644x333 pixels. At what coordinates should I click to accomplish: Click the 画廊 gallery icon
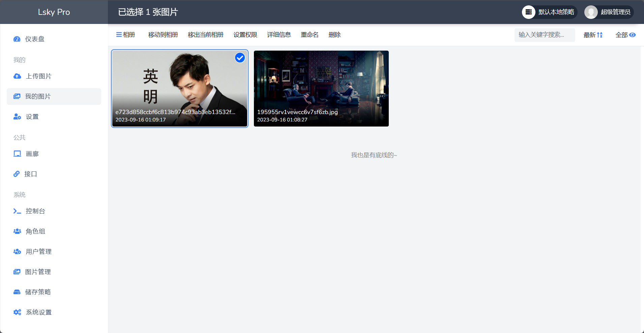click(17, 154)
